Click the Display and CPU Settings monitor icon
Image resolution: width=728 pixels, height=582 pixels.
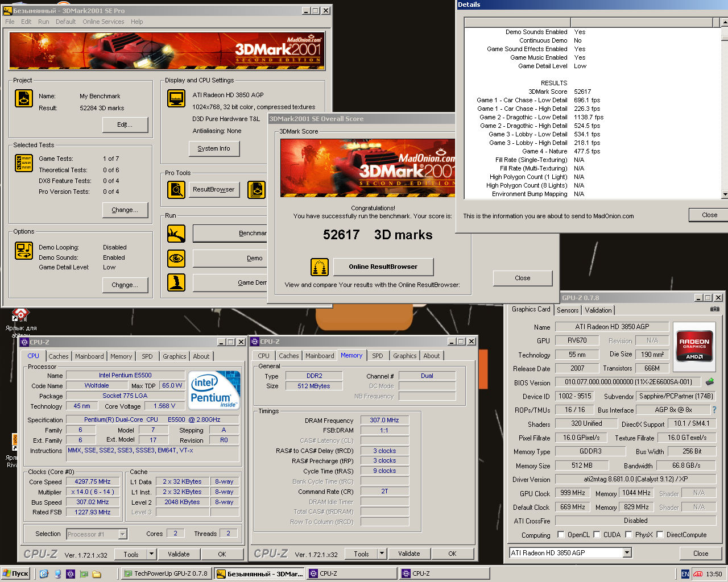pos(176,98)
